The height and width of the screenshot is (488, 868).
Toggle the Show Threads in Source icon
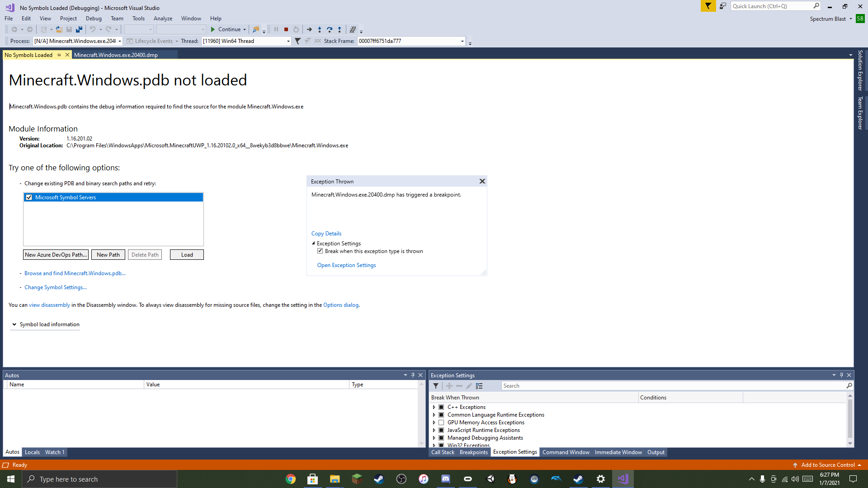[353, 29]
